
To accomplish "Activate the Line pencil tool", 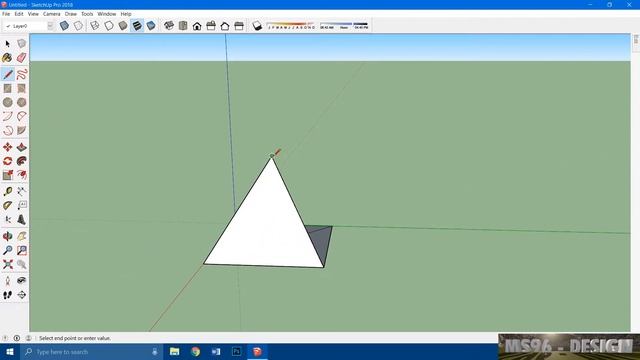I will pos(7,74).
